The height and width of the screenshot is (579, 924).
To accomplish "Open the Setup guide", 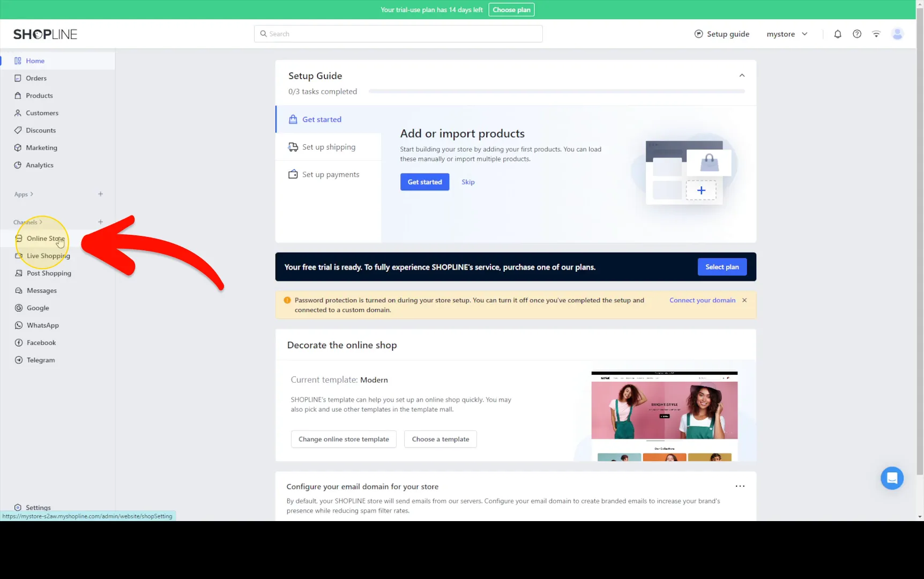I will (x=721, y=34).
